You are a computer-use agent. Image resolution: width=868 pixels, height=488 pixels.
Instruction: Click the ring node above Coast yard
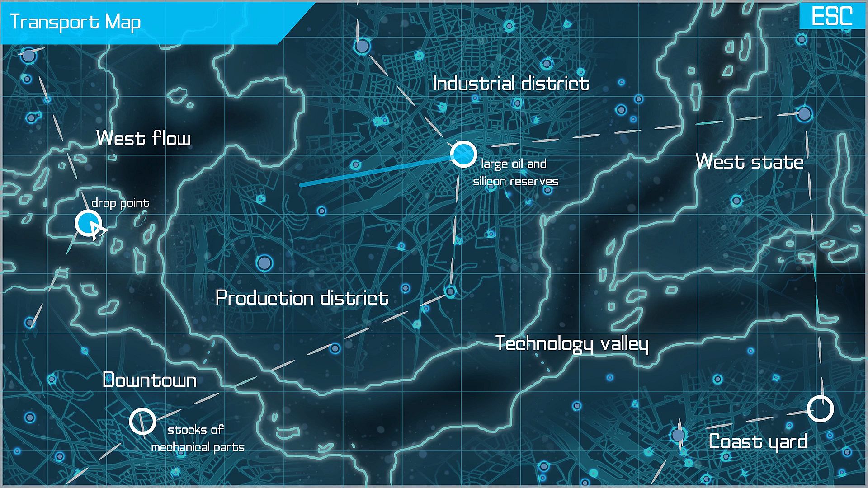(x=820, y=409)
